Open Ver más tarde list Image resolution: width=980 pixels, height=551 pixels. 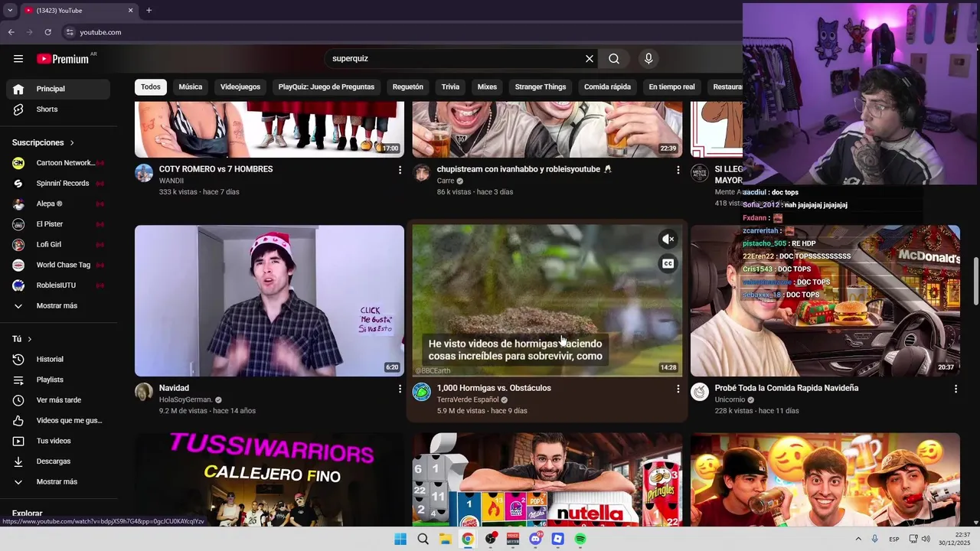[x=58, y=400]
